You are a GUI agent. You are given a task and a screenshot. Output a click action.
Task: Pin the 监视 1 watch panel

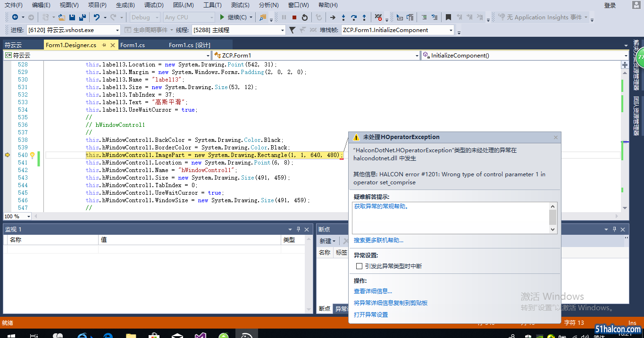point(298,229)
